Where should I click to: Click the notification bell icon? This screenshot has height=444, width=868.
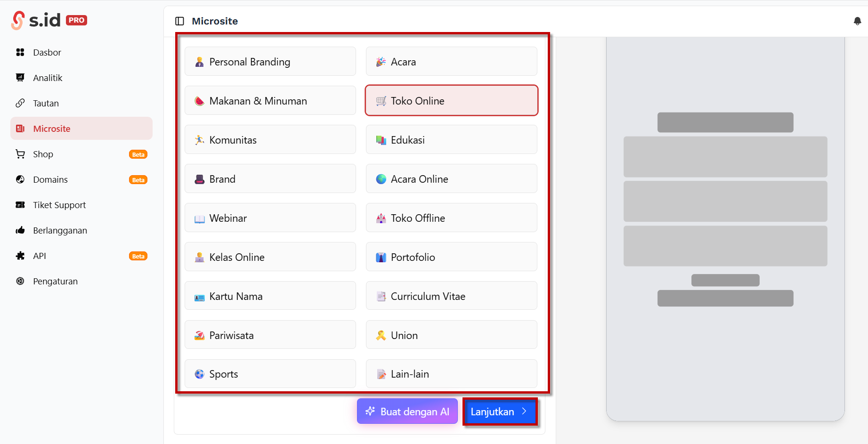tap(857, 21)
